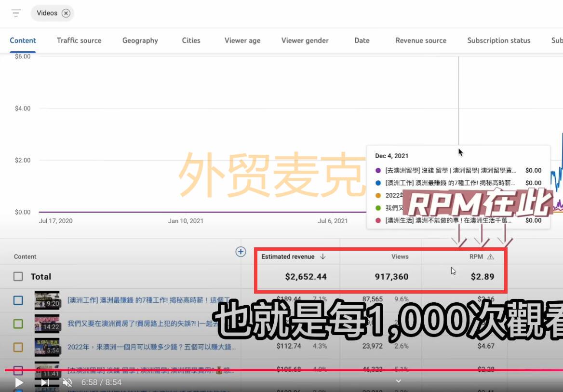Click the $6.00 y-axis label
This screenshot has width=563, height=392.
23,56
